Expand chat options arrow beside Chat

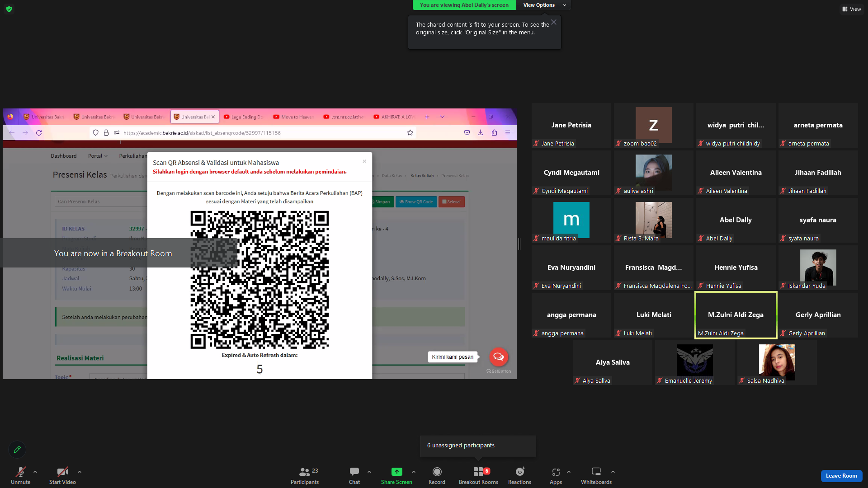pyautogui.click(x=369, y=472)
